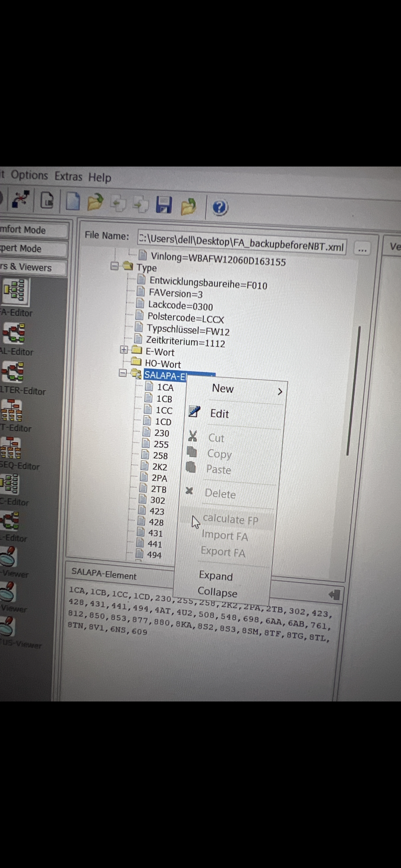Screen dimensions: 401x868
Task: Open the AL-Editor sidebar icon
Action: 14,333
